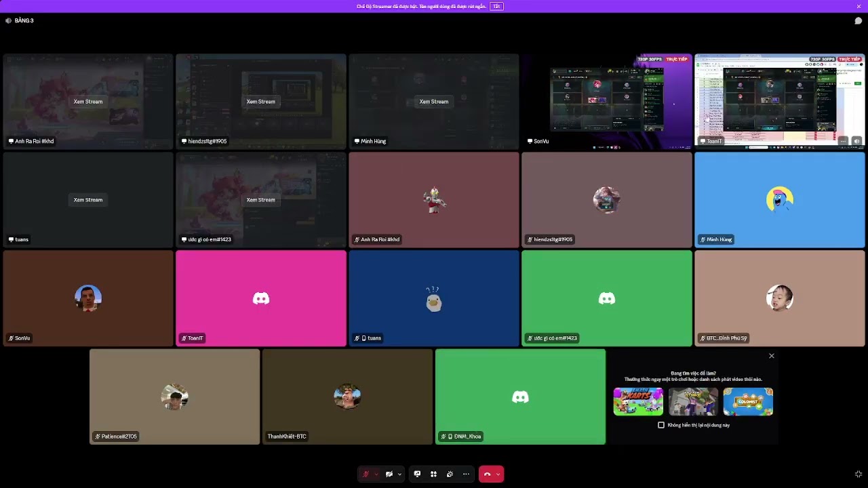Open the three-dot more options menu
868x488 pixels.
(466, 474)
